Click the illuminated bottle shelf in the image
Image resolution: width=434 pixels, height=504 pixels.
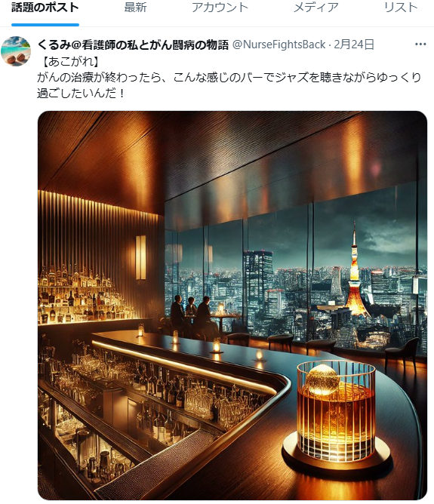84,296
